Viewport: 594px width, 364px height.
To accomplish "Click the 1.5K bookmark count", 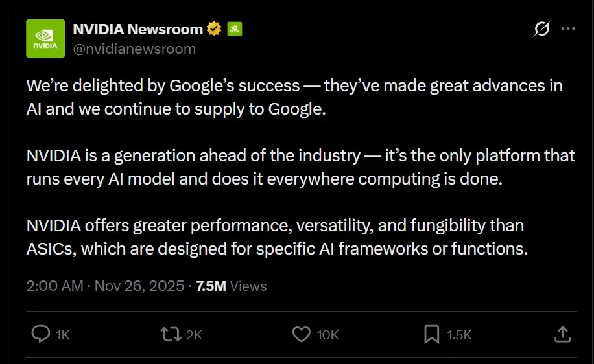I will pyautogui.click(x=459, y=335).
